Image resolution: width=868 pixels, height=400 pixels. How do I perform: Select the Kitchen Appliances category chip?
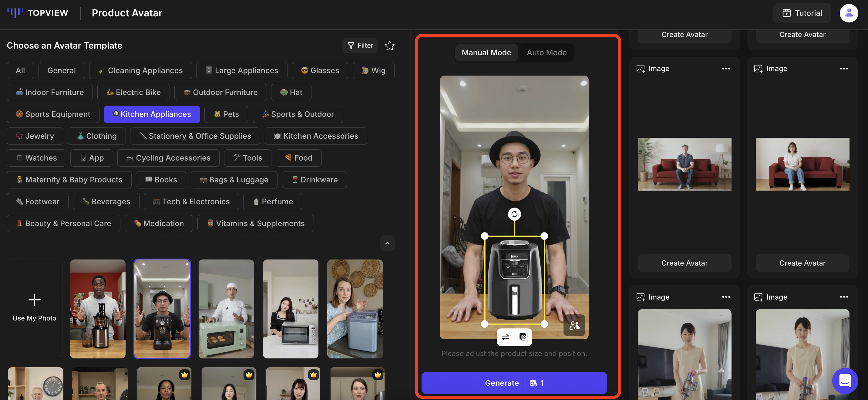(152, 114)
